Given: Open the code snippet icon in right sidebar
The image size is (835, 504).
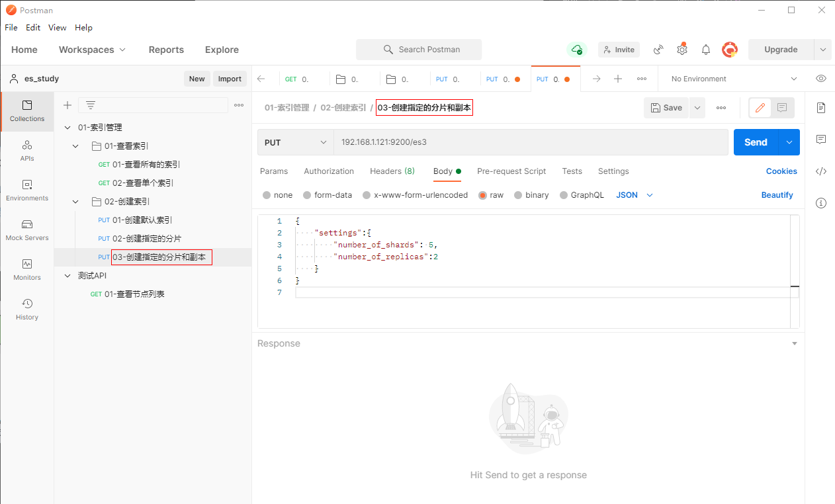Looking at the screenshot, I should [x=820, y=171].
